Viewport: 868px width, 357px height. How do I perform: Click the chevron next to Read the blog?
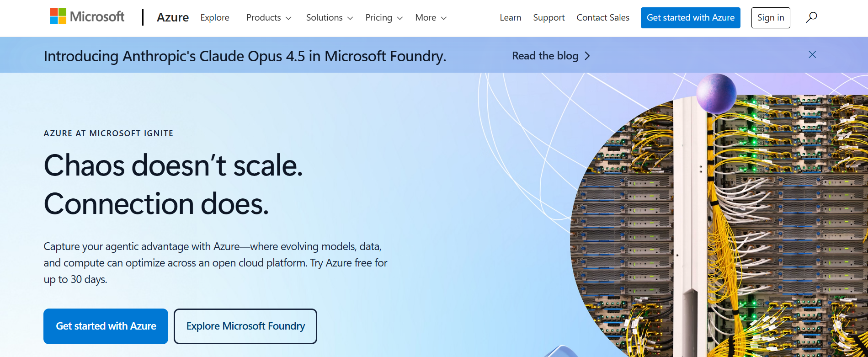point(587,56)
